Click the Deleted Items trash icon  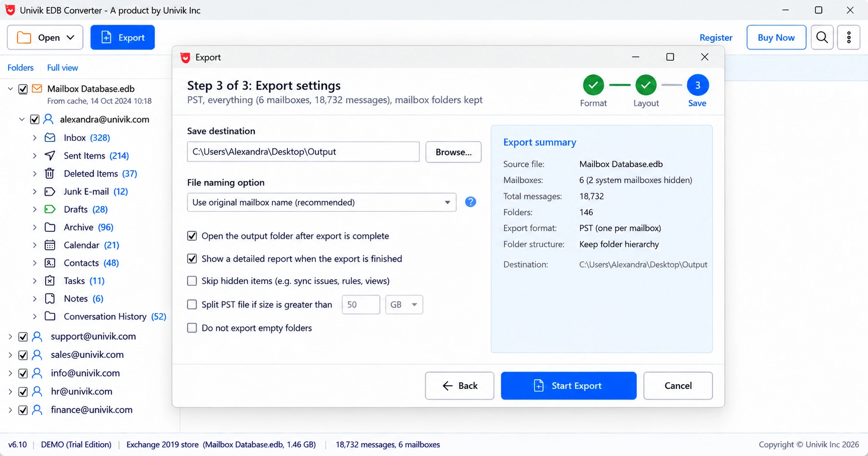point(50,174)
